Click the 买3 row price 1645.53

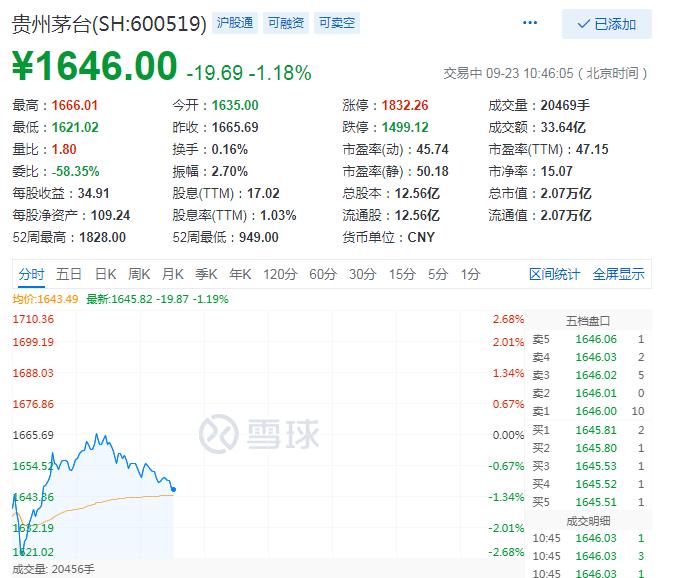(596, 466)
